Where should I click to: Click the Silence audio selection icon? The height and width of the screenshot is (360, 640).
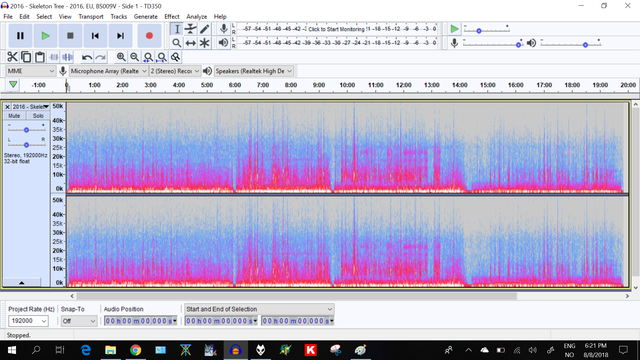[67, 57]
